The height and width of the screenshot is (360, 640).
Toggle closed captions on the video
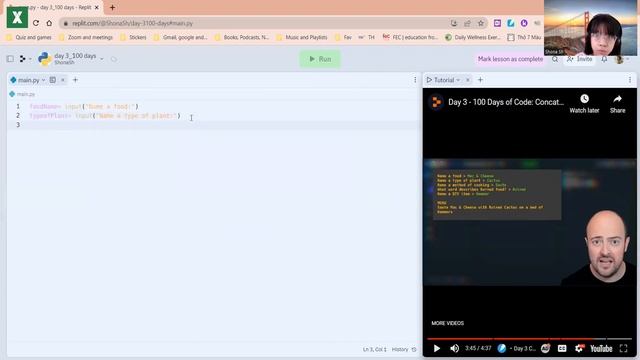562,349
